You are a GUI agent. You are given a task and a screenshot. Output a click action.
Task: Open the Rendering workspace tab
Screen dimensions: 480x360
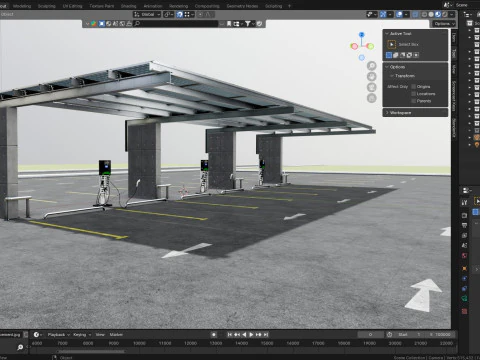point(178,6)
